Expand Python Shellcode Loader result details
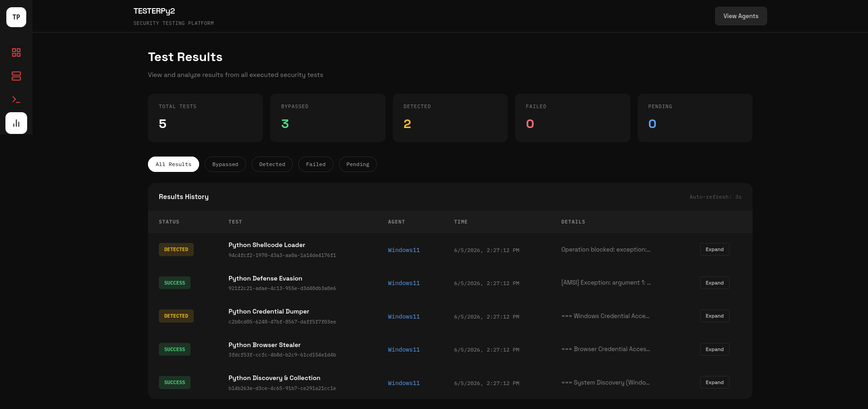This screenshot has width=868, height=409. 715,249
